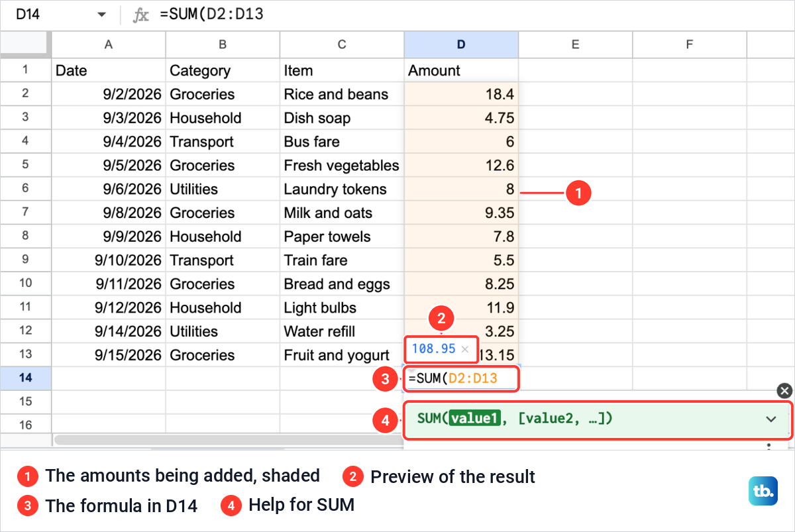795x532 pixels.
Task: Select the Train fare cell
Action: [342, 260]
